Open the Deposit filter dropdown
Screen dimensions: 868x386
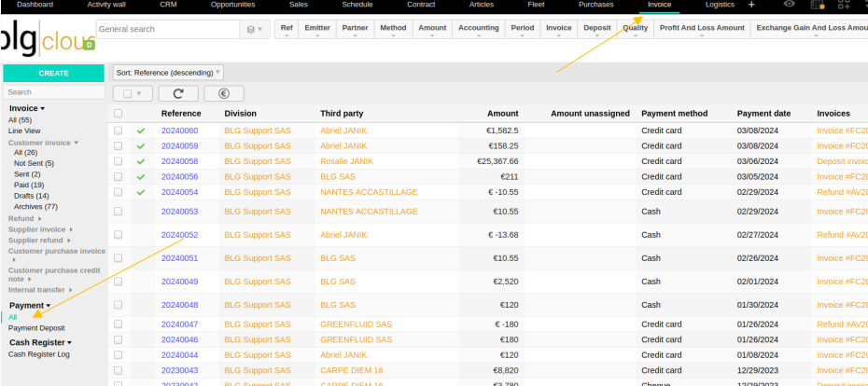(x=597, y=29)
